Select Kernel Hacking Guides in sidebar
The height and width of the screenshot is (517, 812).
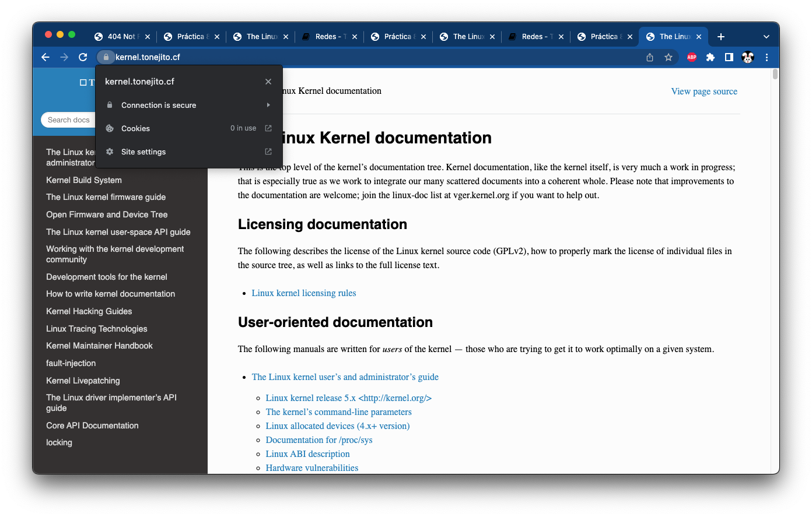coord(89,311)
